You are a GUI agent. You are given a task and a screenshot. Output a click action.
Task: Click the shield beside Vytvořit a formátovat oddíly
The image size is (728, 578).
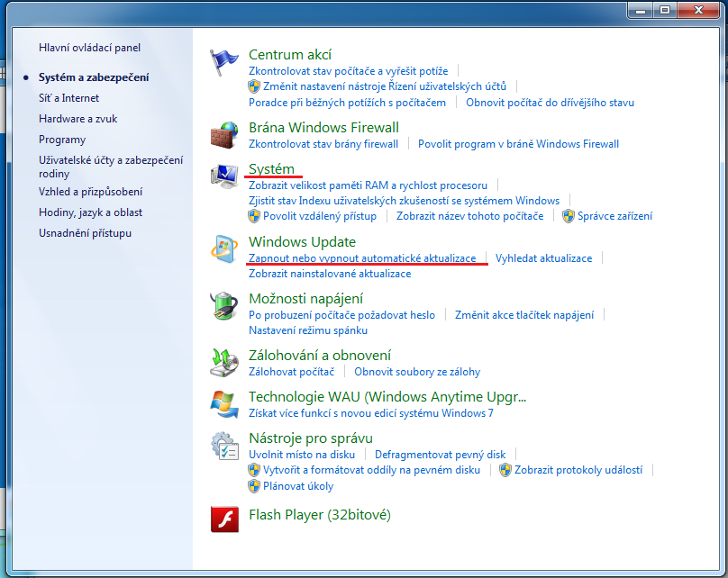pyautogui.click(x=254, y=470)
